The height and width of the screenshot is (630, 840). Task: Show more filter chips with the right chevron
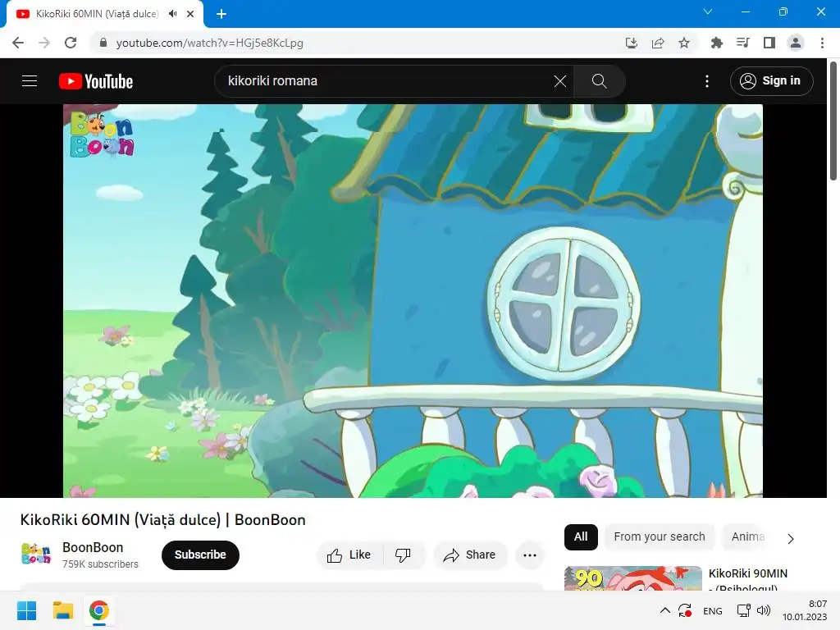pos(791,538)
